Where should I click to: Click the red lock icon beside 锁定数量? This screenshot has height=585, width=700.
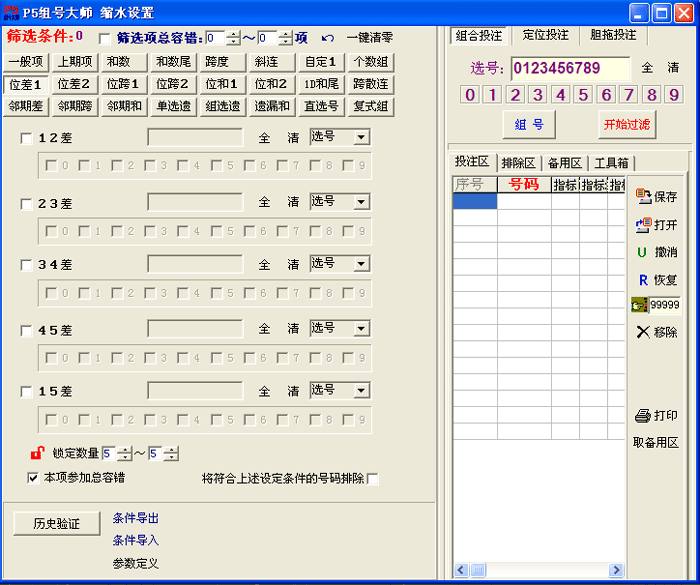36,453
